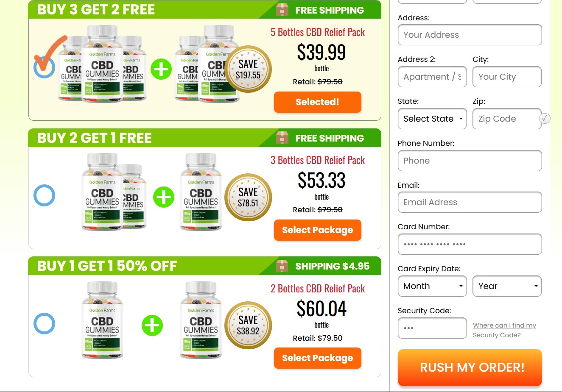
Task: Click the SAVE $78.51 gold badge
Action: tap(248, 197)
